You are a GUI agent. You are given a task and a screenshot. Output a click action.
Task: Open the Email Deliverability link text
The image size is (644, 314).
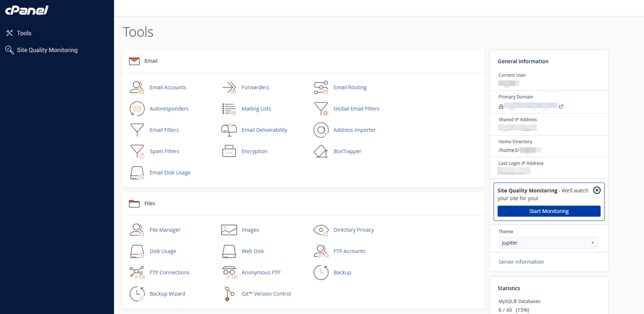[x=264, y=130]
